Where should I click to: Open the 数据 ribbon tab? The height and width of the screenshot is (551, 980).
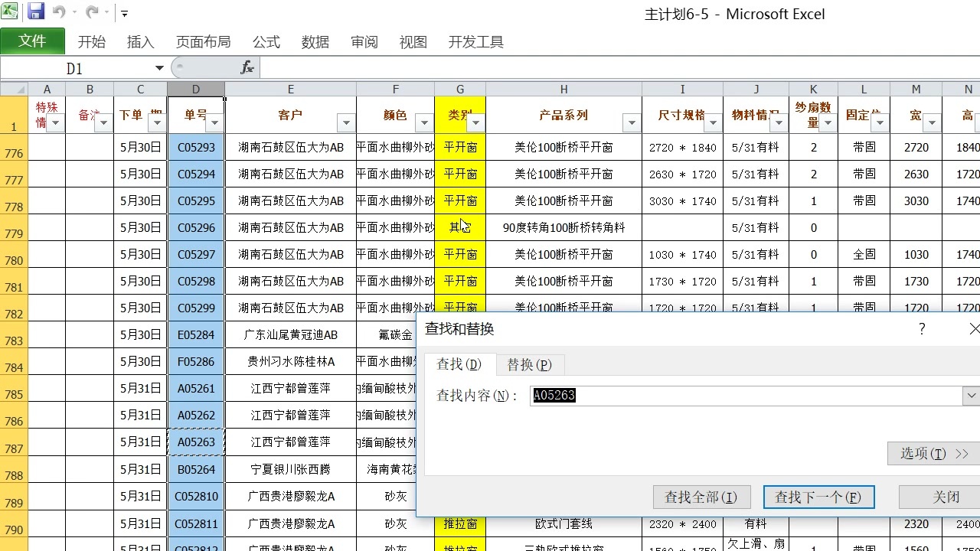pos(315,42)
